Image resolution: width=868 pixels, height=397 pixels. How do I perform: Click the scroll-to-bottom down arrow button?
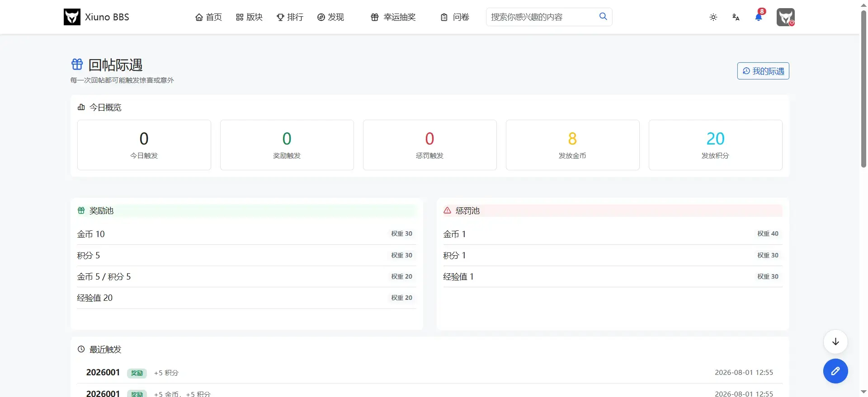pyautogui.click(x=835, y=342)
